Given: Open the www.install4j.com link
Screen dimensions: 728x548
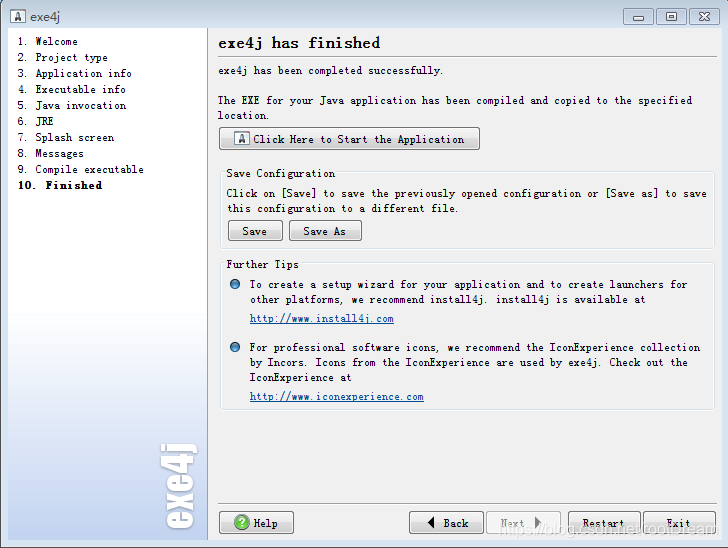Looking at the screenshot, I should pos(322,319).
